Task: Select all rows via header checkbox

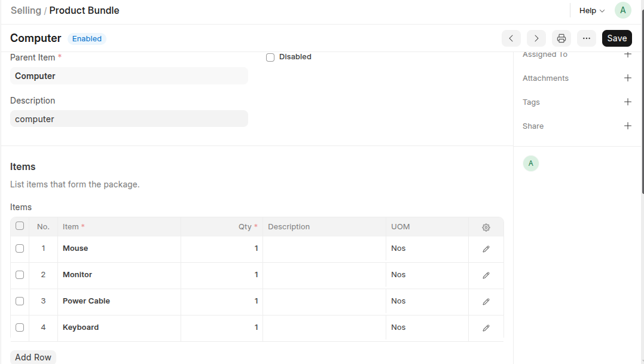Action: [x=20, y=226]
